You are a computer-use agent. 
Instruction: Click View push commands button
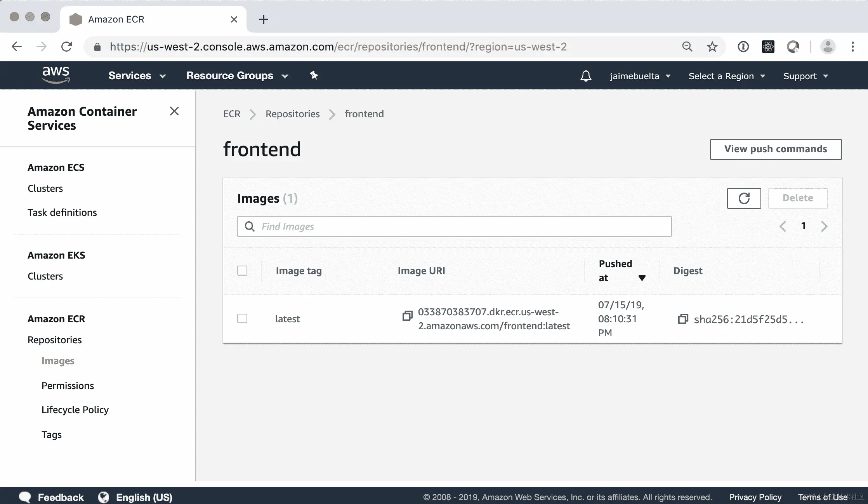[x=775, y=149]
